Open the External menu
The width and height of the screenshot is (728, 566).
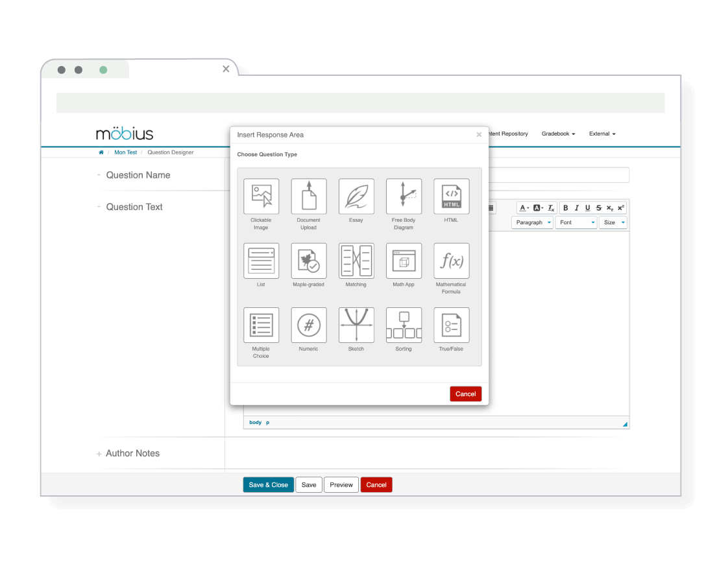(x=602, y=134)
